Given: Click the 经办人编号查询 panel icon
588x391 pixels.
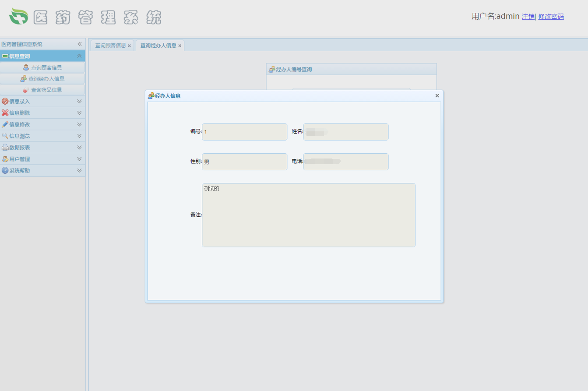Looking at the screenshot, I should [272, 69].
